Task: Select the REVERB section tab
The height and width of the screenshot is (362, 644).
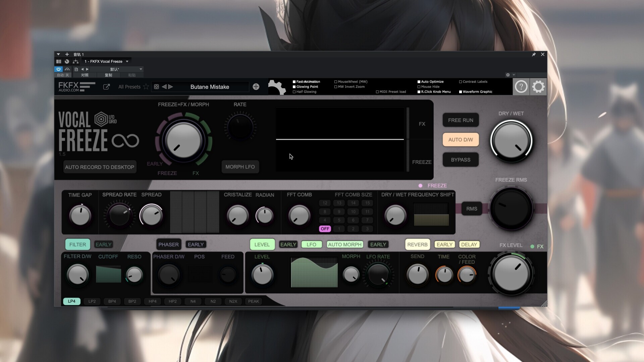Action: click(x=417, y=244)
